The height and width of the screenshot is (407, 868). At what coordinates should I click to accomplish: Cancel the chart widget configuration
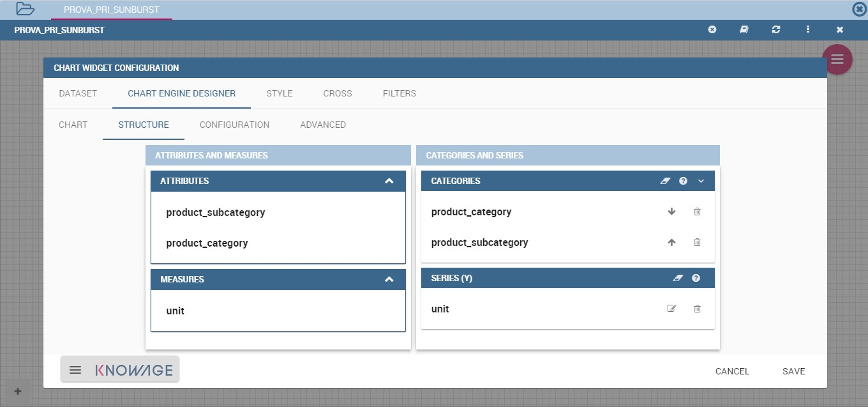[x=732, y=371]
